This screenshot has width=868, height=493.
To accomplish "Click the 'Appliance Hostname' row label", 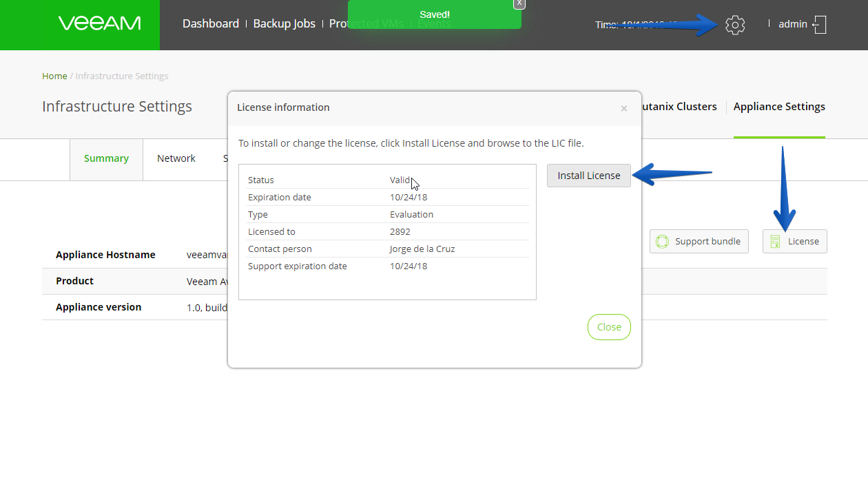I will (105, 255).
